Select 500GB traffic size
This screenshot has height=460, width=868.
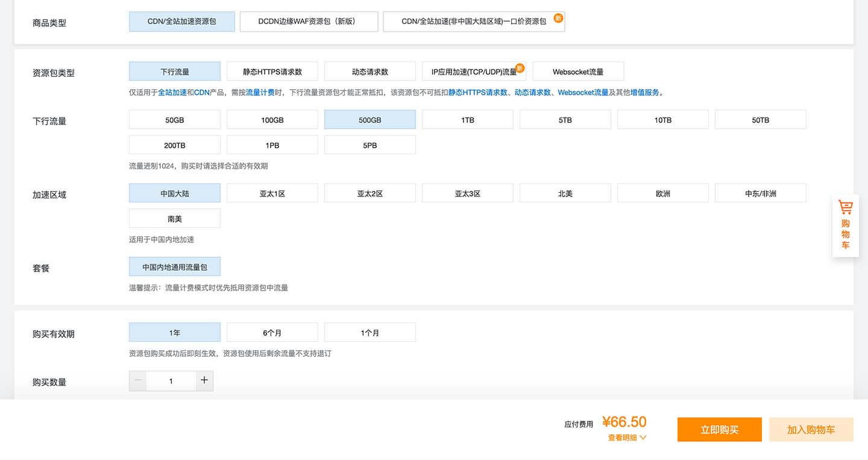click(370, 119)
